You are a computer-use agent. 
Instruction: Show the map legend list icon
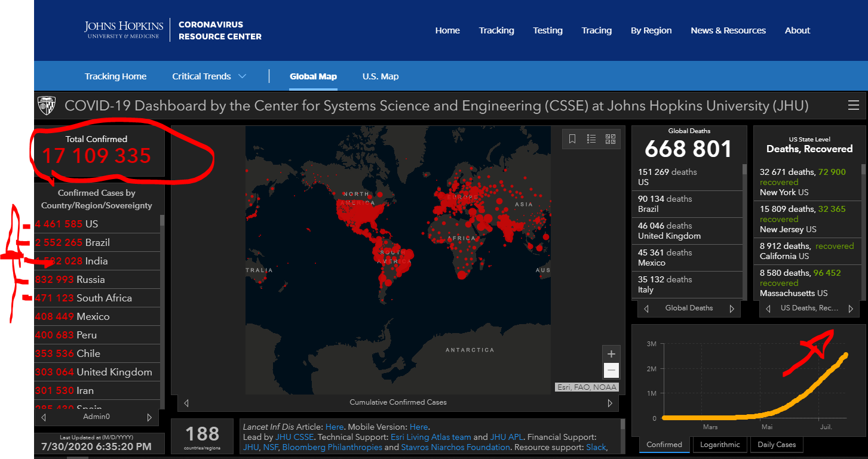[x=591, y=139]
